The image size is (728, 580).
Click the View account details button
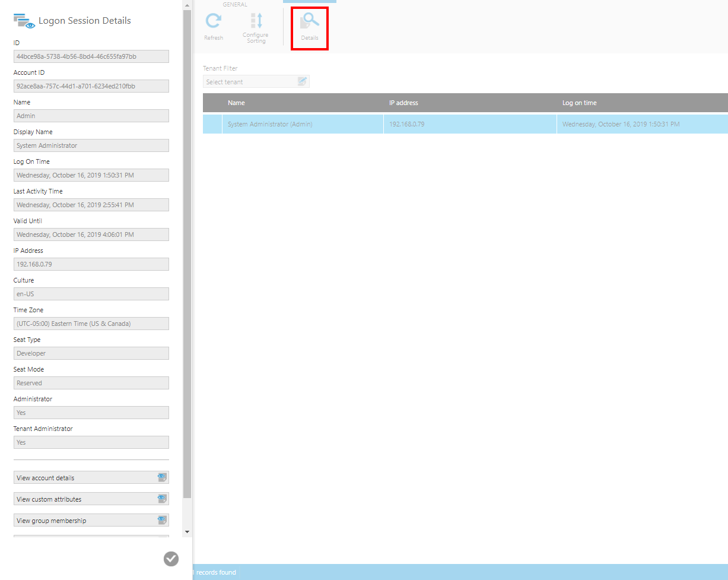pos(83,478)
